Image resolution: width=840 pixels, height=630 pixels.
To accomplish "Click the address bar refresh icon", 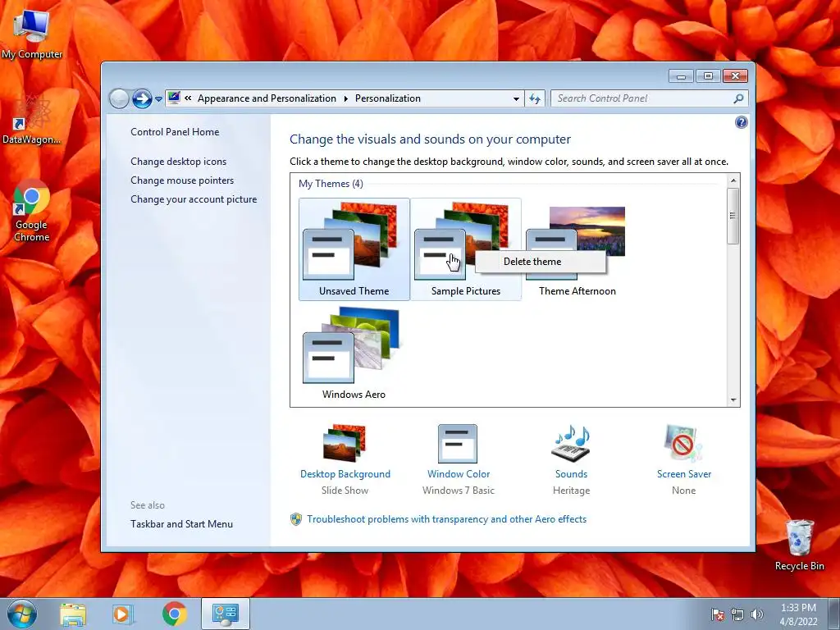I will (x=535, y=98).
